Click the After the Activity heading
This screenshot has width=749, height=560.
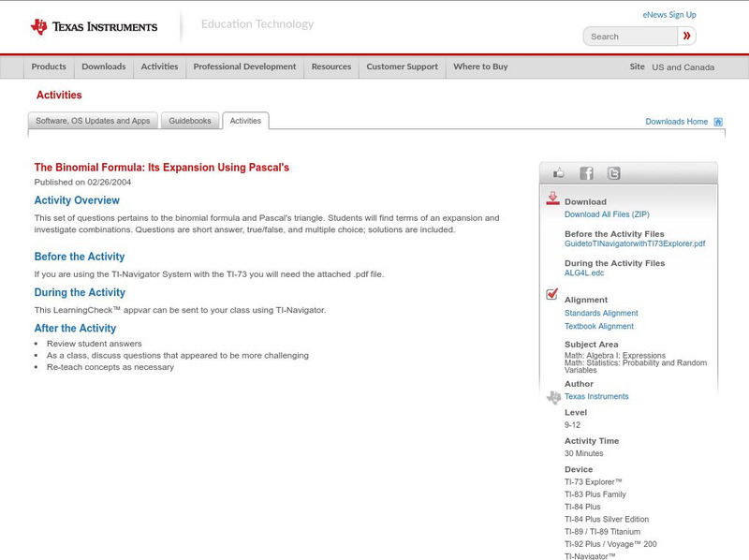75,329
